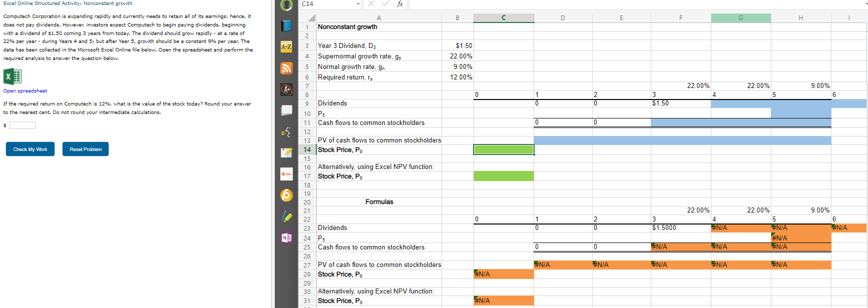Select cell B4 showing 22.00%
Image resolution: width=868 pixels, height=308 pixels.
458,56
